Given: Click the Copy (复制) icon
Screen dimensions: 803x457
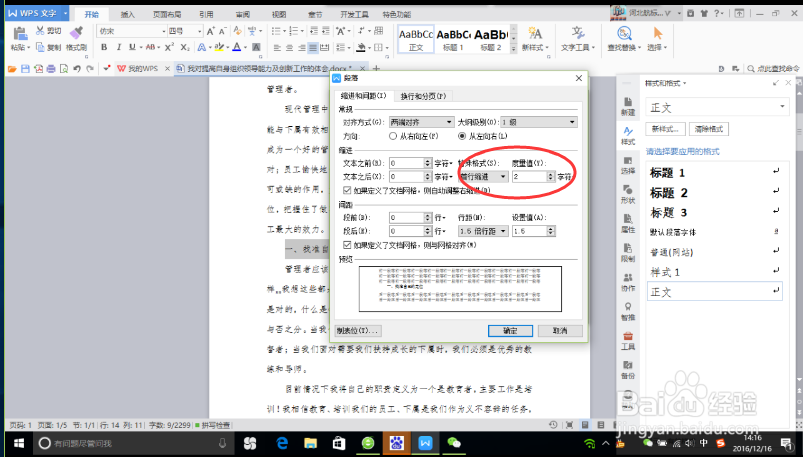Looking at the screenshot, I should click(40, 47).
